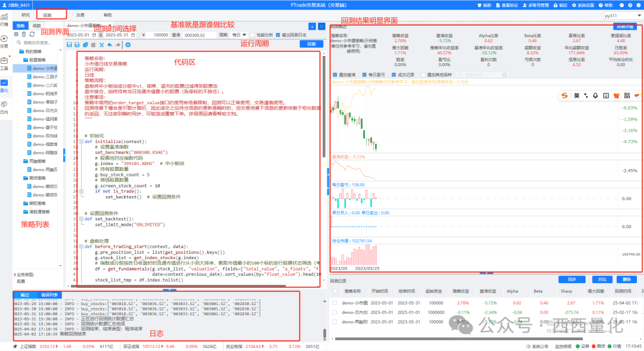Viewport: 644px width, 351px height.
Task: Open the 行情 market sidebar icon
Action: click(x=4, y=19)
